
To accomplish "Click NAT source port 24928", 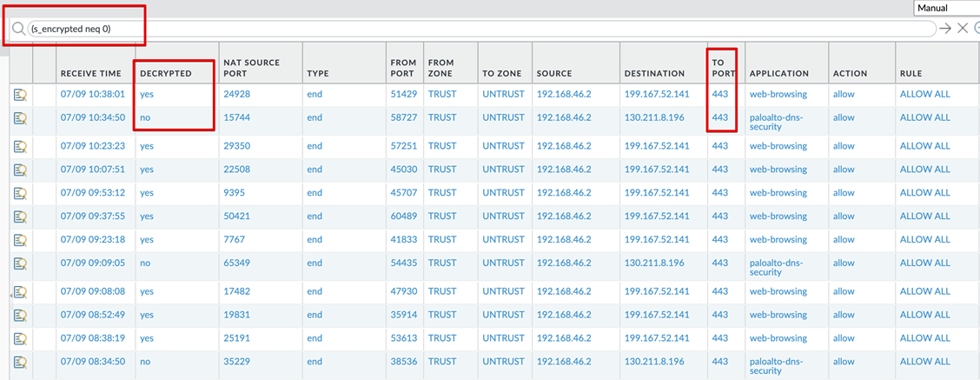I will pos(236,94).
